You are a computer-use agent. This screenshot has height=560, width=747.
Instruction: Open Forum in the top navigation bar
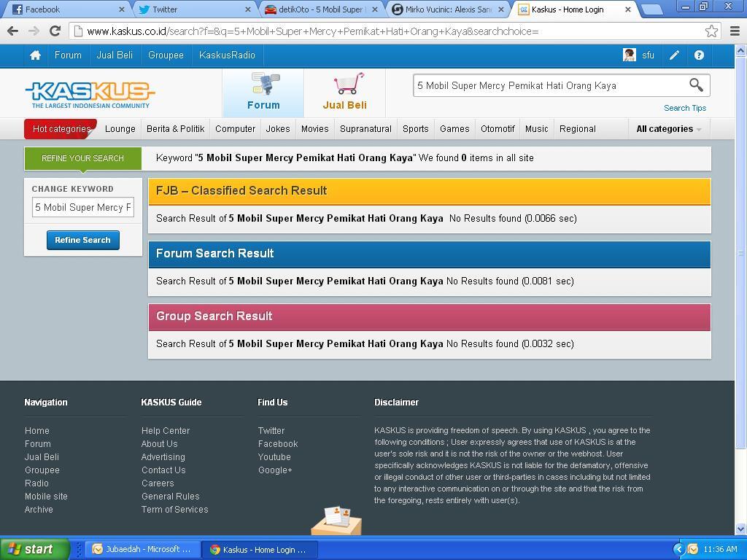[x=68, y=55]
